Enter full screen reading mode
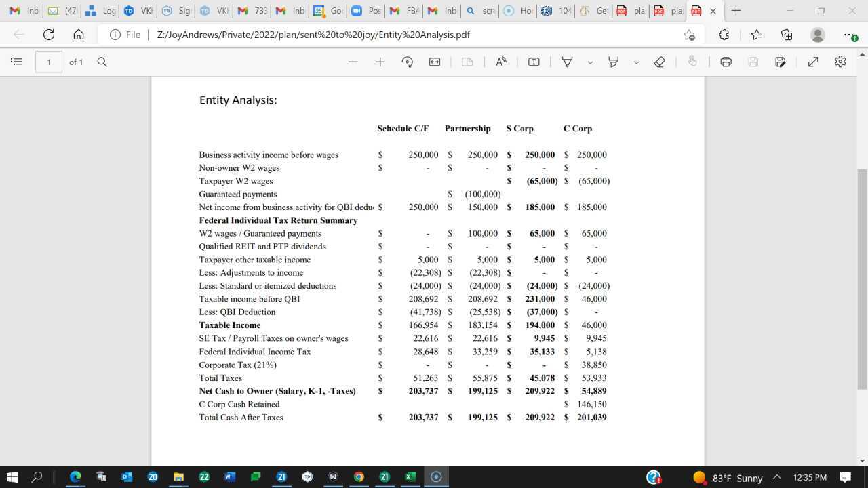868x488 pixels. point(813,62)
